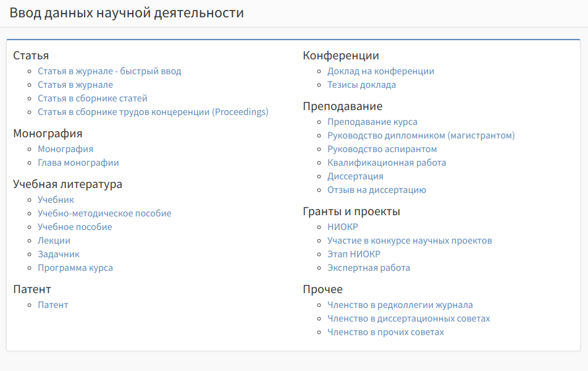This screenshot has height=371, width=588.
Task: Open "Доклад на конференции"
Action: coord(380,70)
